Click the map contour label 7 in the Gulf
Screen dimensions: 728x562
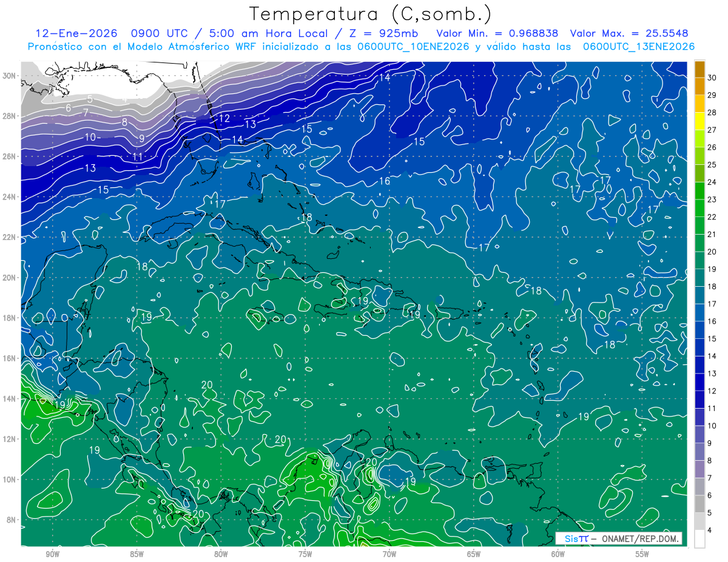pyautogui.click(x=86, y=112)
